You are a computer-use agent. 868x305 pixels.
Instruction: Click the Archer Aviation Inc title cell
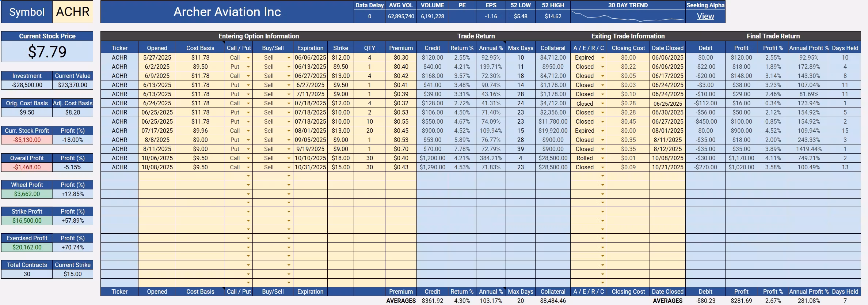coord(227,12)
